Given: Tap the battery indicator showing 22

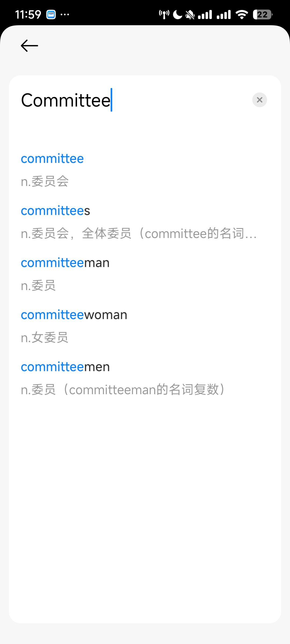Looking at the screenshot, I should [262, 14].
